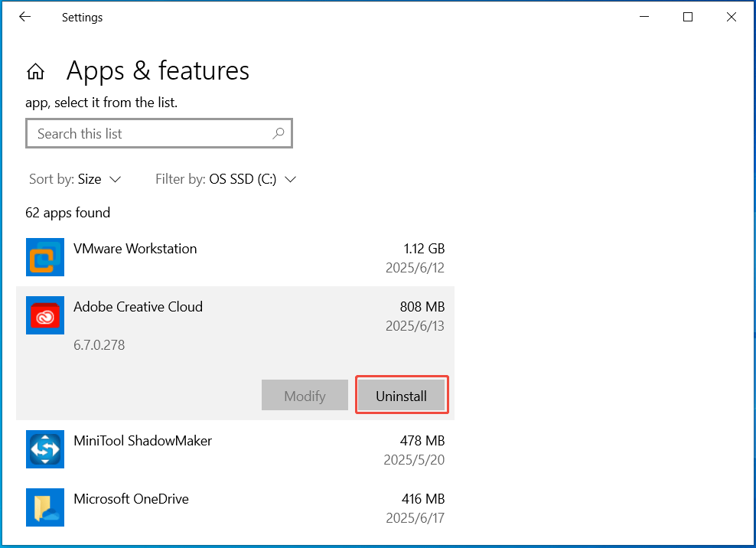This screenshot has width=756, height=548.
Task: Minimize the Settings window
Action: pos(644,17)
